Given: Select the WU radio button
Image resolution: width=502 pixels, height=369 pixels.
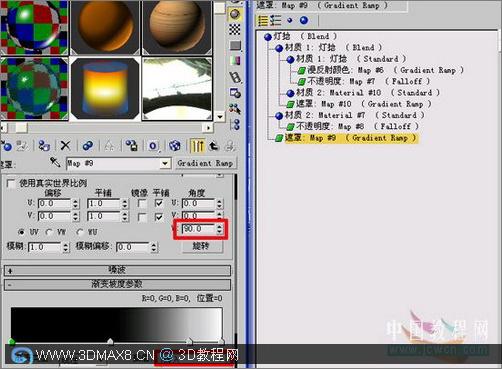Looking at the screenshot, I should [x=80, y=232].
